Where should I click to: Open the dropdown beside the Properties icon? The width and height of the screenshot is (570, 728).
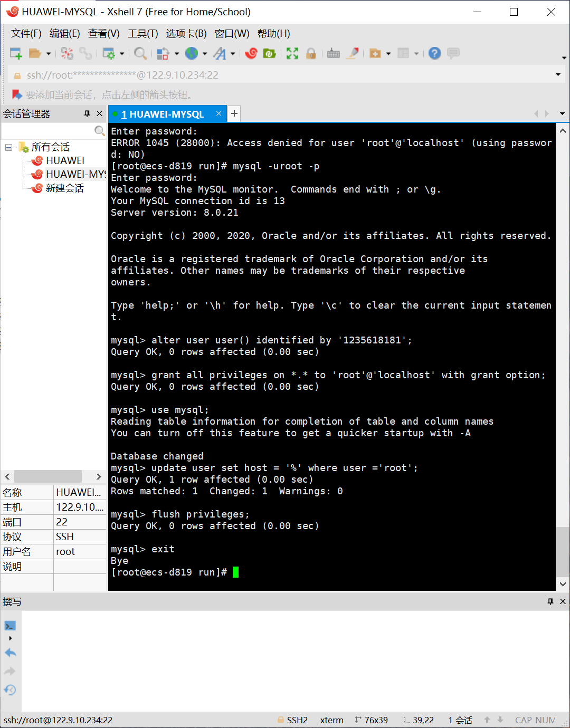pyautogui.click(x=122, y=54)
